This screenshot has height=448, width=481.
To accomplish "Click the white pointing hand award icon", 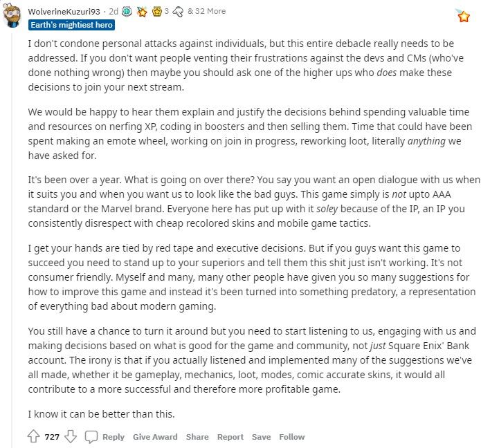I will point(178,12).
